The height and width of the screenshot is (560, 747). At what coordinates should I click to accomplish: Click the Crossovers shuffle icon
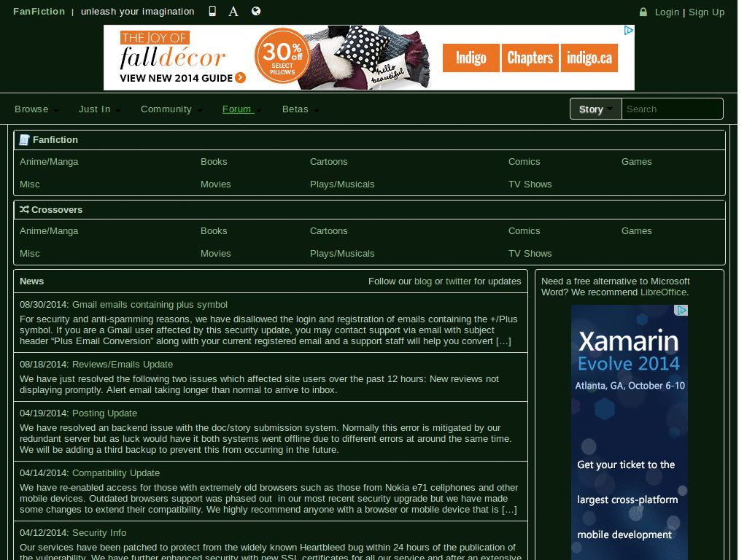pyautogui.click(x=24, y=209)
